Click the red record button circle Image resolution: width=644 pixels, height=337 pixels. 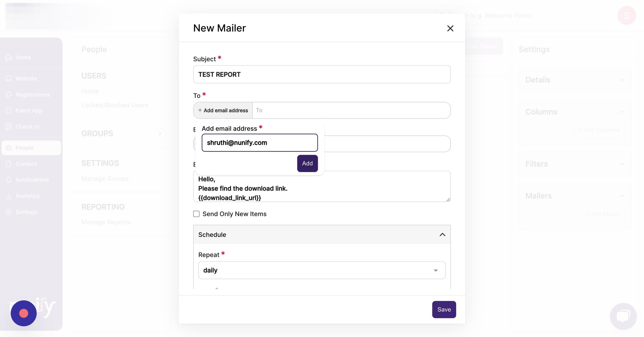[x=23, y=313]
